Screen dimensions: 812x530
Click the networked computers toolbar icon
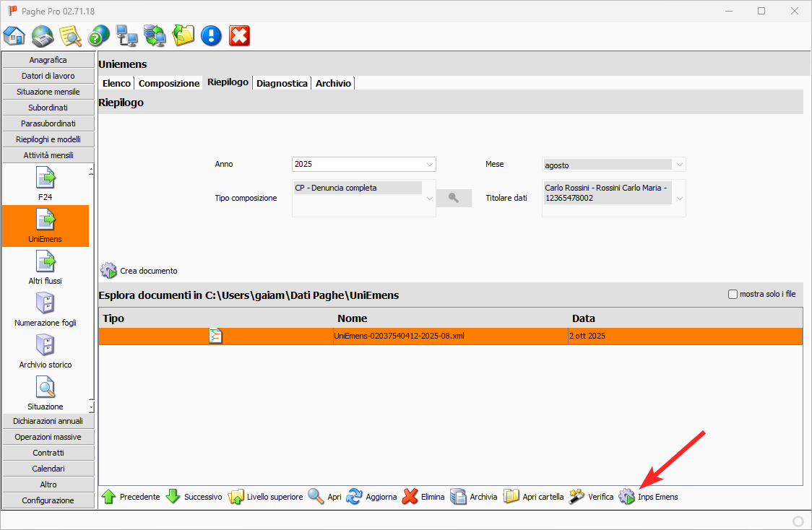click(127, 35)
